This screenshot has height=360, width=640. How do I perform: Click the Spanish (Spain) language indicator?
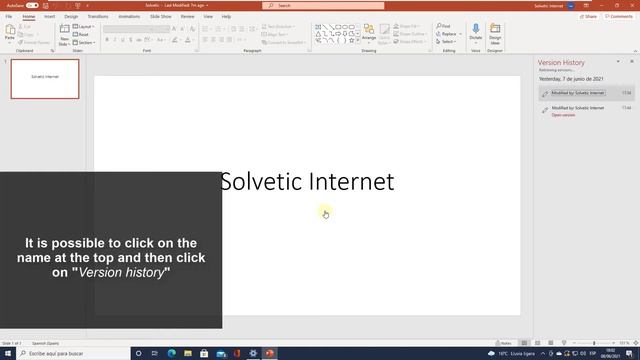(45, 343)
